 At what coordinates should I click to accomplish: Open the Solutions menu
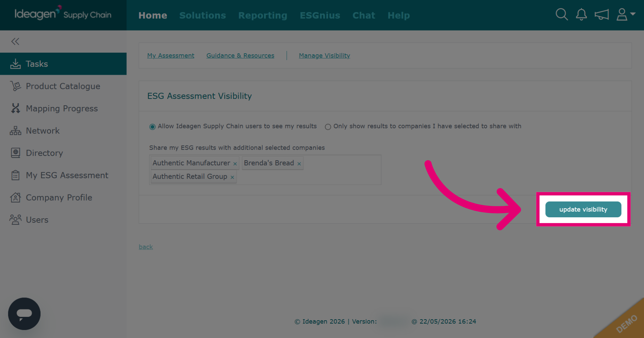(203, 15)
